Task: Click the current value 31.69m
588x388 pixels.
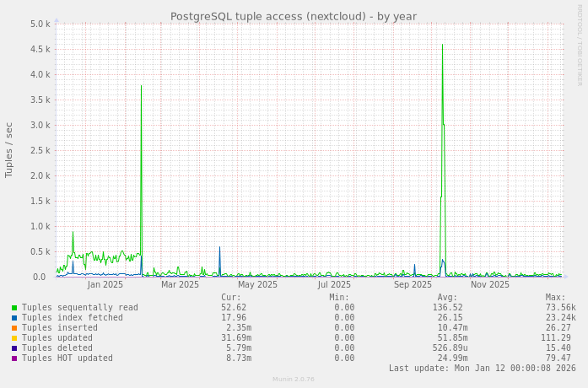Action: pyautogui.click(x=236, y=337)
